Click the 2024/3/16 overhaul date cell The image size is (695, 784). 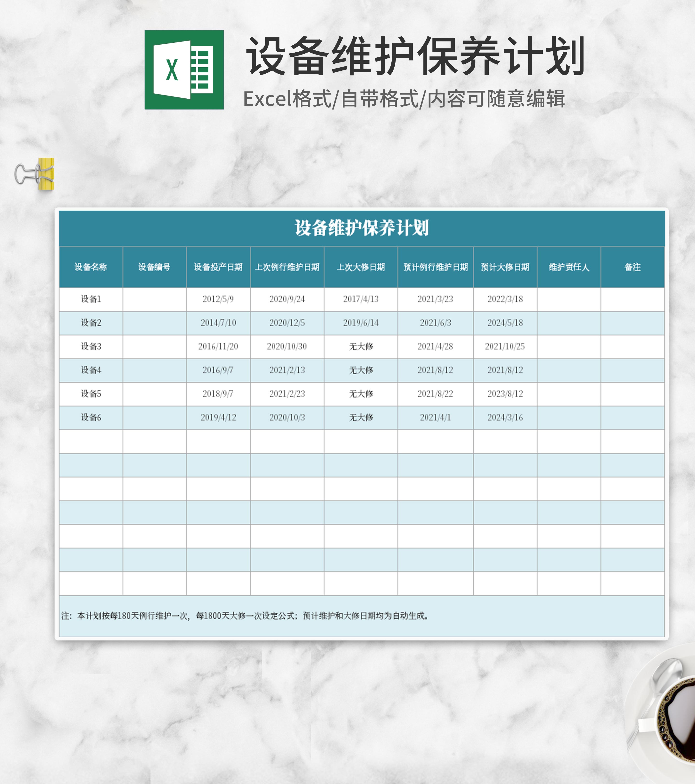click(x=505, y=418)
